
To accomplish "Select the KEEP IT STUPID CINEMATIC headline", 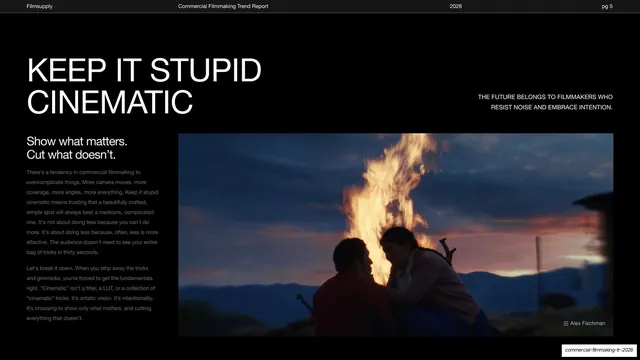I will click(144, 86).
